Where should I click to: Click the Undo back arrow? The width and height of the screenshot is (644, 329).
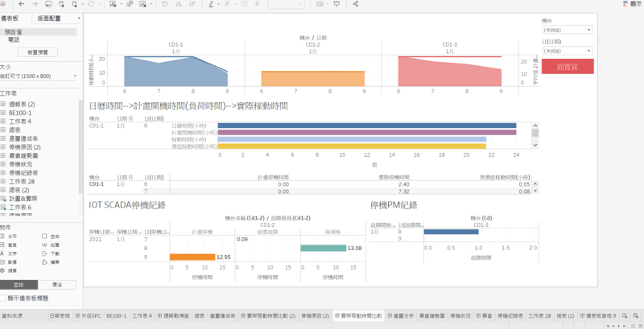click(22, 4)
